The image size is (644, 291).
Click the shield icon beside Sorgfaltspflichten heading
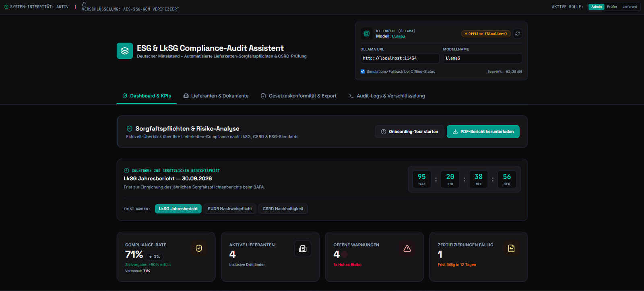[x=130, y=128]
